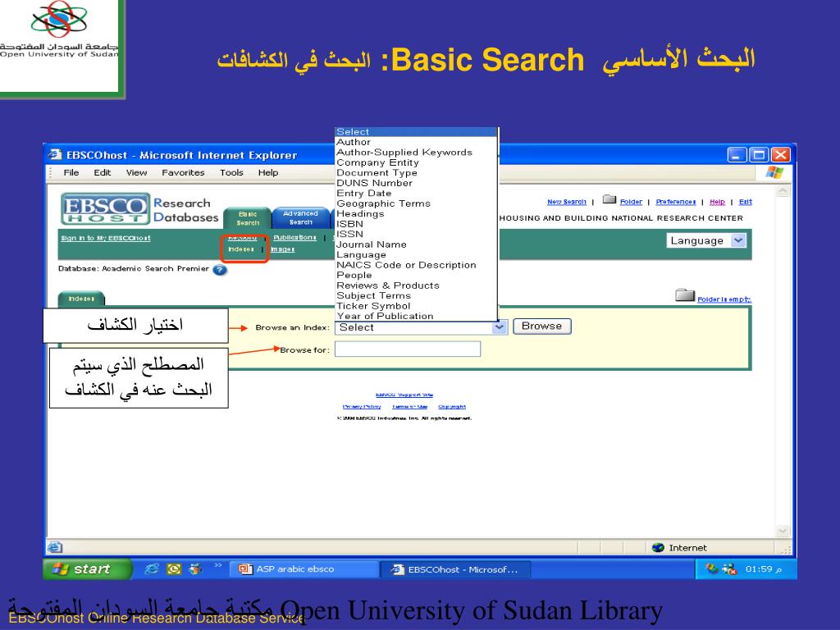Click the Windows flag logo in the menu bar
The height and width of the screenshot is (630, 840).
point(774,172)
